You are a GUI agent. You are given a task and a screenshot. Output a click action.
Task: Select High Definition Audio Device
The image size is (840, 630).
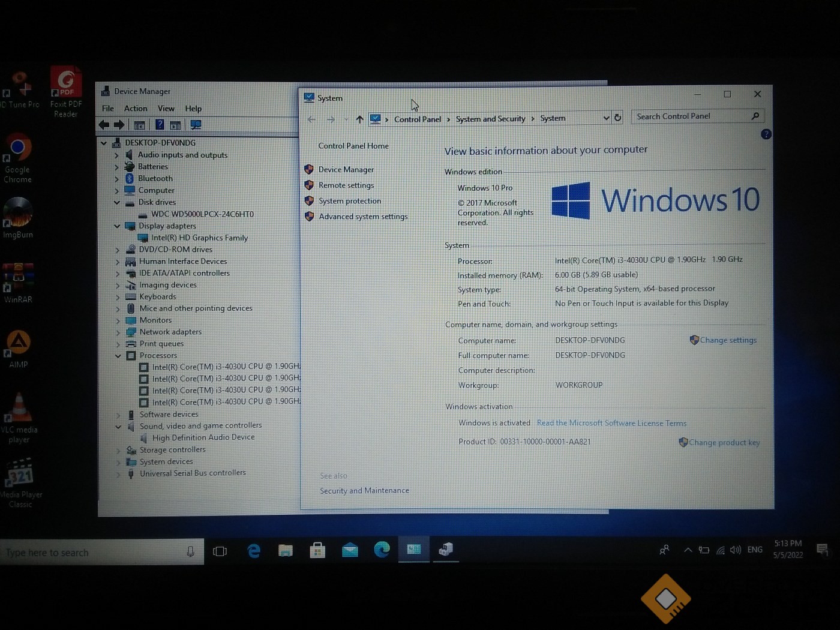click(203, 437)
